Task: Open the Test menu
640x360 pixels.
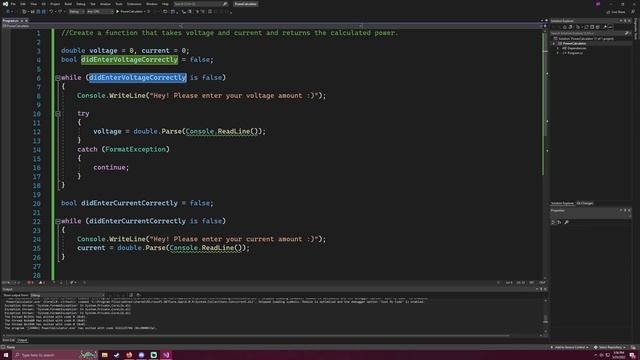Action: click(x=93, y=4)
